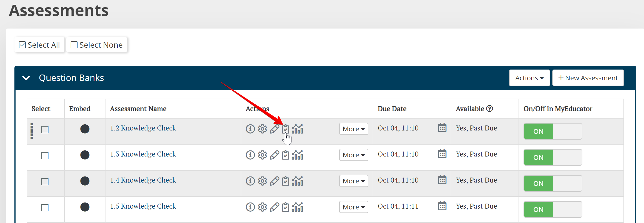Open due date calendar for 1.4 Knowledge Check
The image size is (644, 223).
(x=442, y=180)
